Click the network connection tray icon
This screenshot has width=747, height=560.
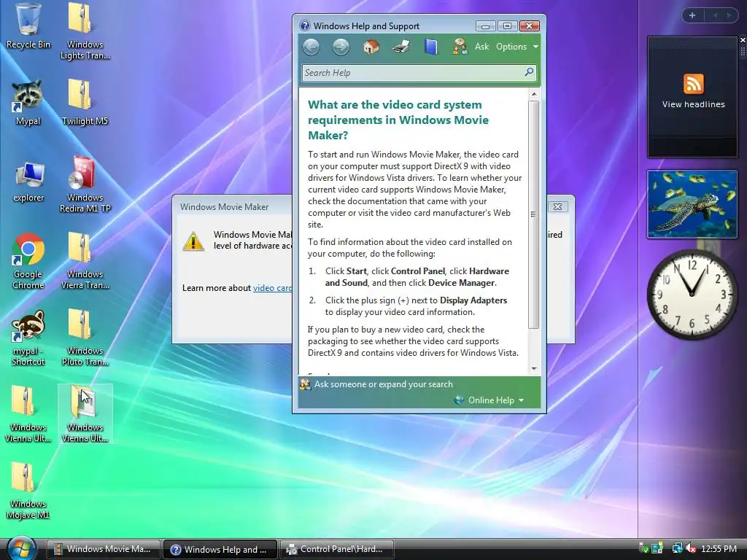[x=677, y=549]
